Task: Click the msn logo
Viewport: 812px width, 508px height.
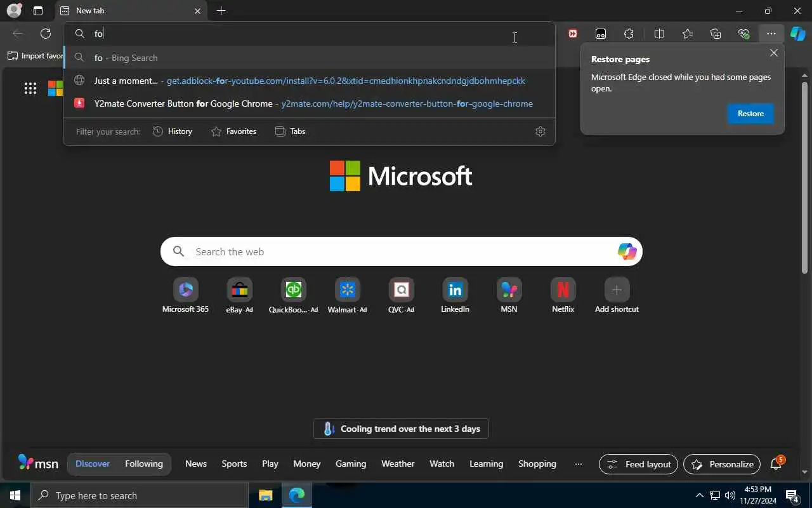Action: pyautogui.click(x=38, y=463)
